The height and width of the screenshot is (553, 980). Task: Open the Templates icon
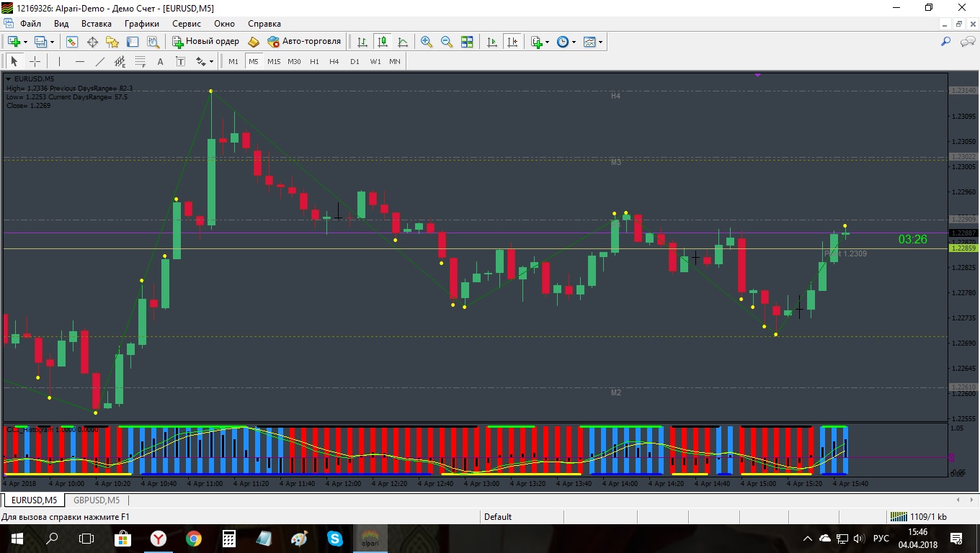(x=589, y=42)
